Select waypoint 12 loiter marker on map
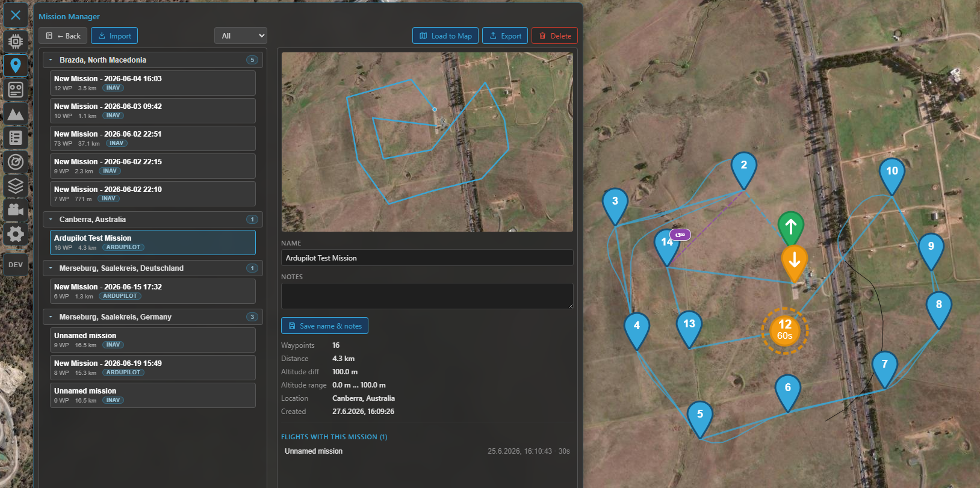 click(x=784, y=330)
